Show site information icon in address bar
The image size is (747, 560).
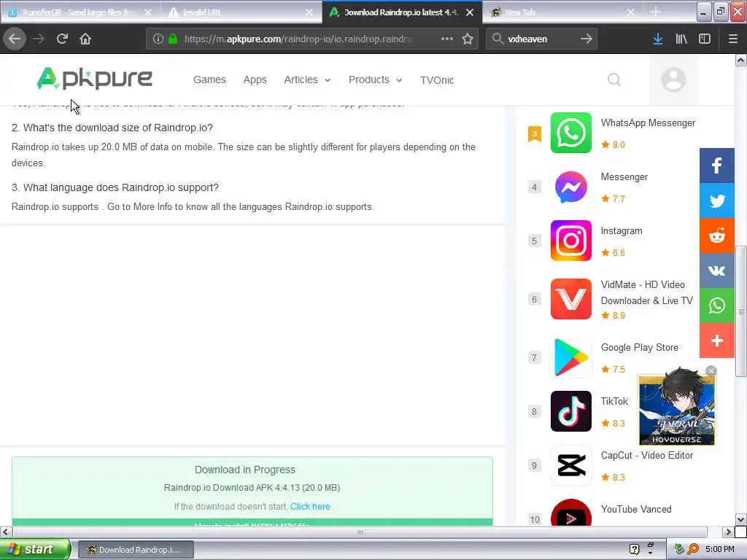158,39
